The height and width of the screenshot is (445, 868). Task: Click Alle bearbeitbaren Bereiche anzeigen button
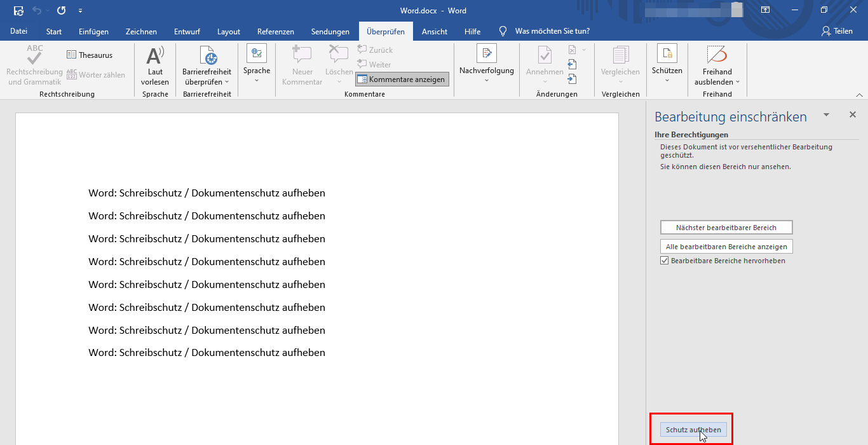[x=726, y=247]
